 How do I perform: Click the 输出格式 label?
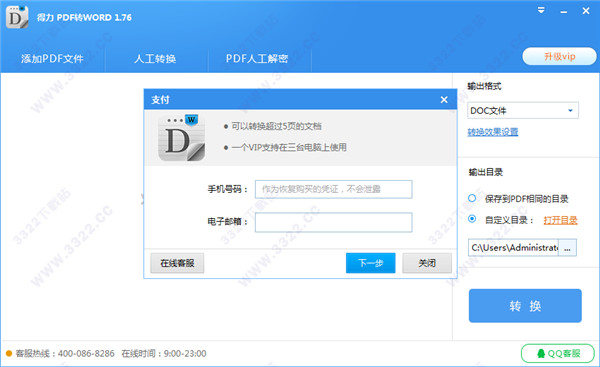pos(484,86)
